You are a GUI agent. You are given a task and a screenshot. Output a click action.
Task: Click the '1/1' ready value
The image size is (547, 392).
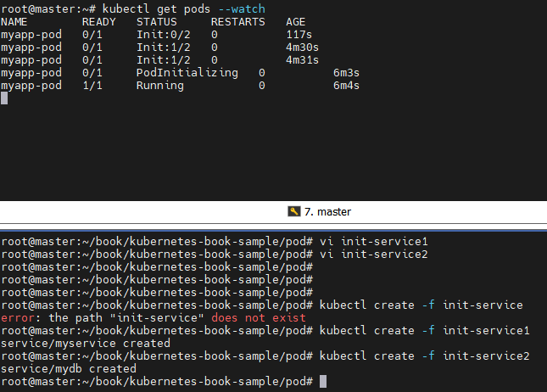coord(92,86)
